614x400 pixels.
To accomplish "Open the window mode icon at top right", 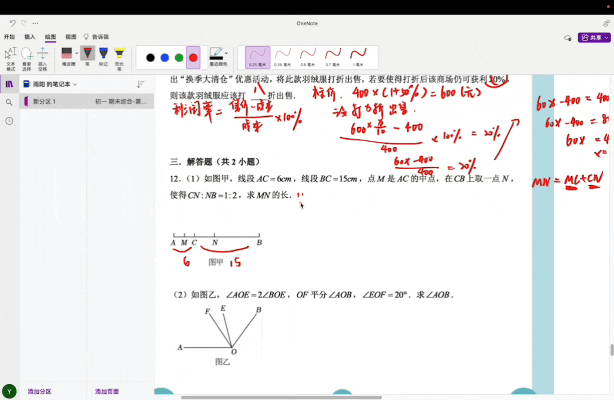I will (606, 24).
